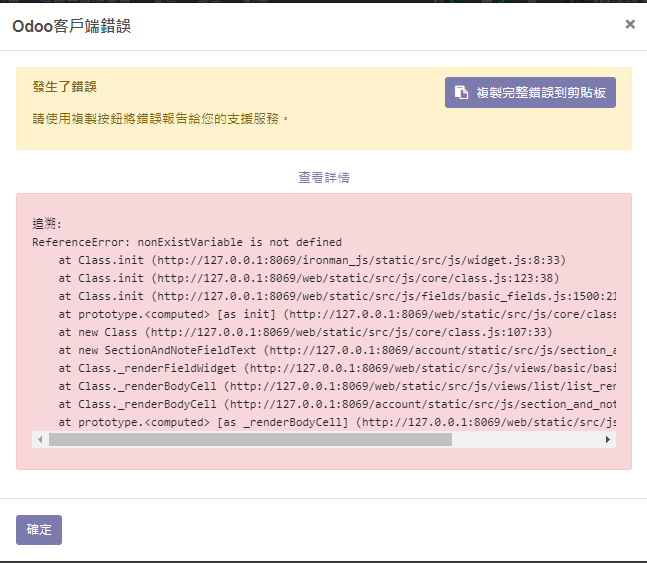Close the Odoo client error dialog
Image resolution: width=647 pixels, height=563 pixels.
click(630, 24)
